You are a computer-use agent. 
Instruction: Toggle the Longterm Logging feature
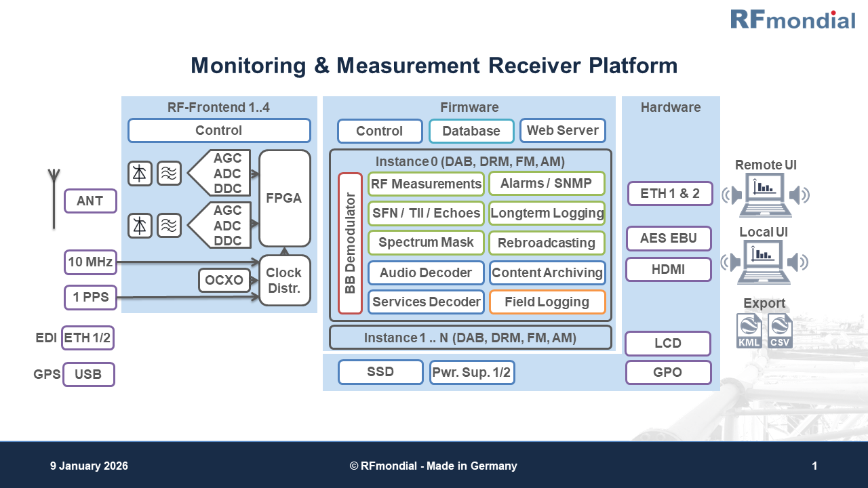click(547, 213)
